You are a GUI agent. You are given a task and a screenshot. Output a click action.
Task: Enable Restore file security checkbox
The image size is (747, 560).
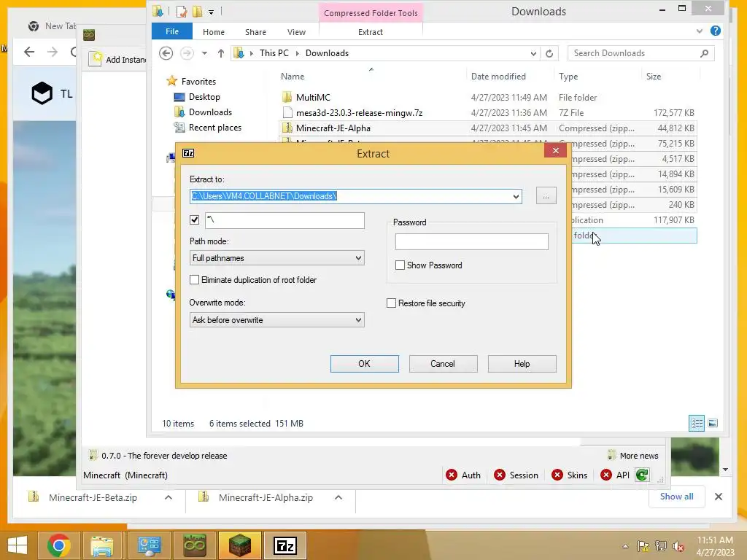(391, 303)
